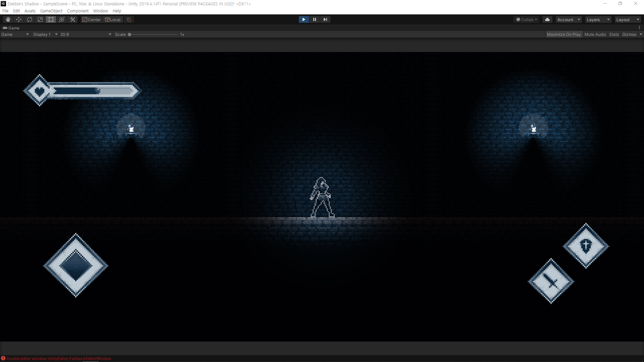644x362 pixels.
Task: Toggle the Stats overlay
Action: (x=614, y=35)
